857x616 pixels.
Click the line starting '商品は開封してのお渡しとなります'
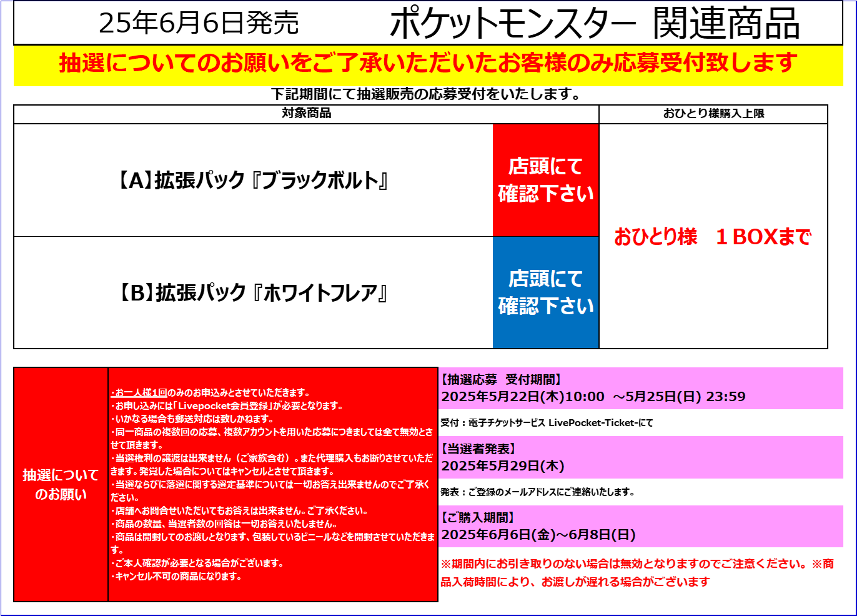pos(273,543)
